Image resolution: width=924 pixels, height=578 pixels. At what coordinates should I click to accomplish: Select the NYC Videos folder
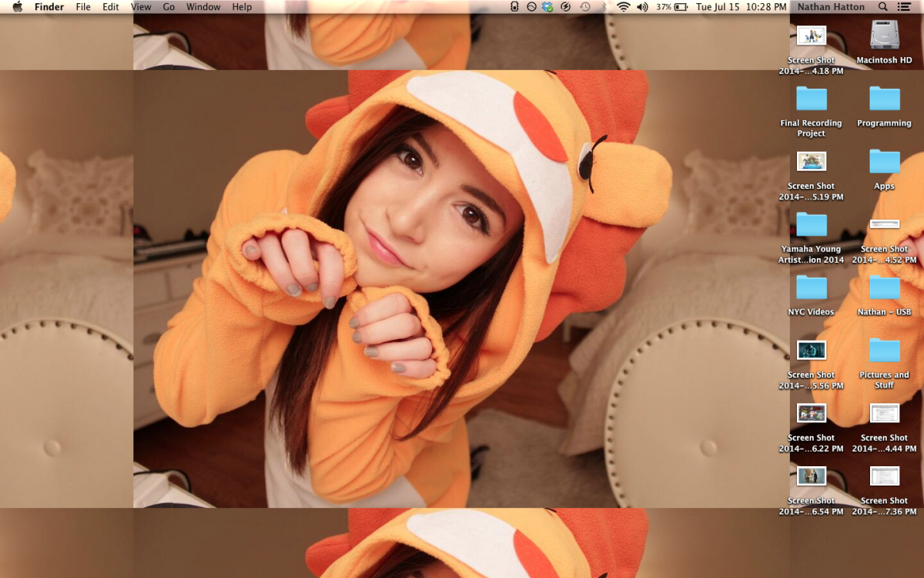(811, 287)
